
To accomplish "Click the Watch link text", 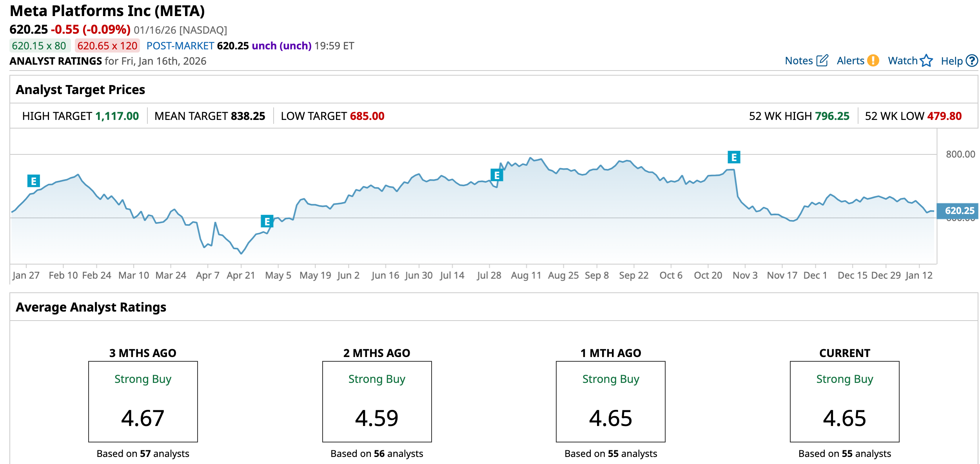I will coord(902,61).
